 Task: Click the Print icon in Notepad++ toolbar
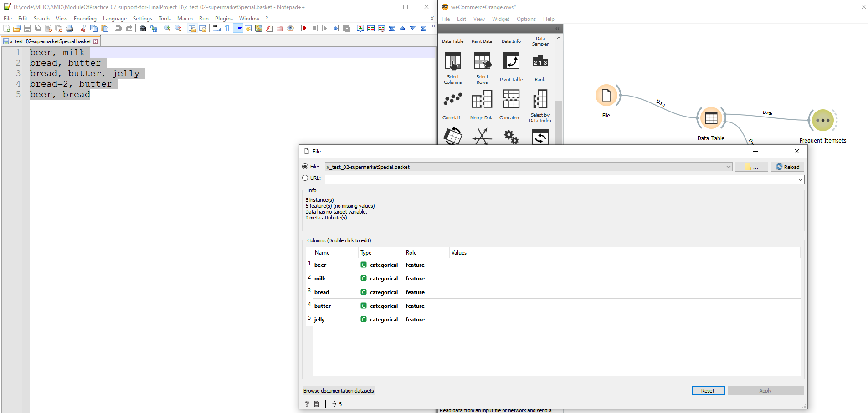pos(69,28)
